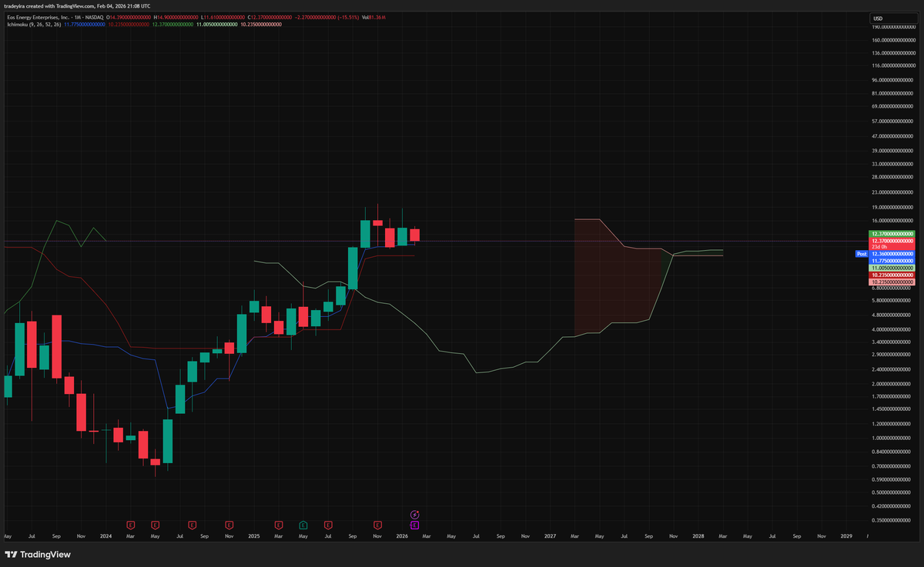
Task: Open the purple earnings marker at 2026
Action: [414, 525]
